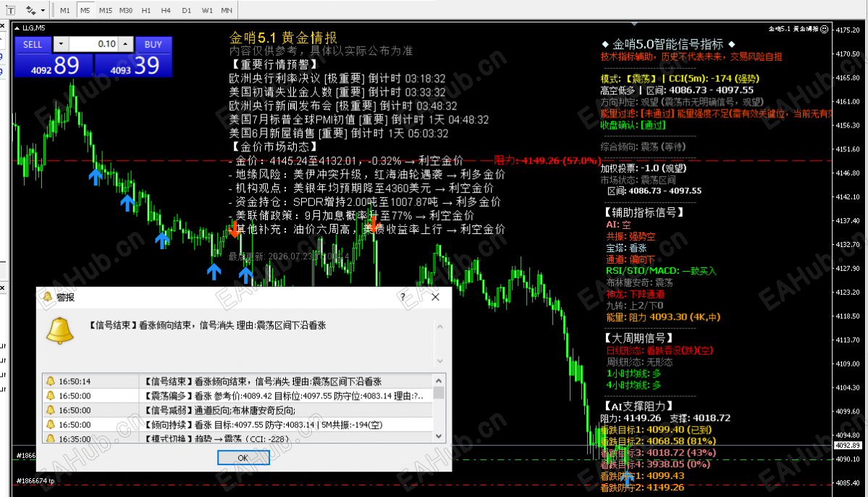Click bell icon beside 【倾向持续】 alert row

51,425
